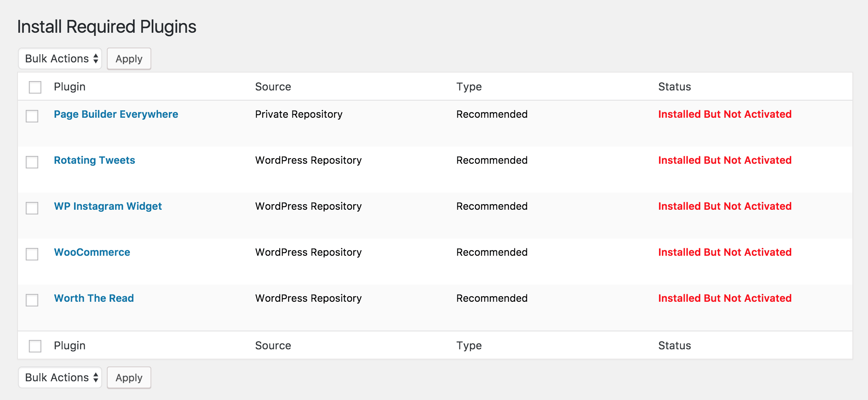Click the Recommended type for Rotating Tweets
The width and height of the screenshot is (868, 400).
click(492, 160)
